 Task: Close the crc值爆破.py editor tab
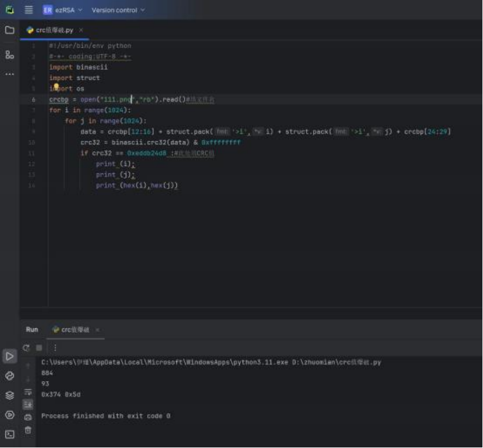[81, 30]
